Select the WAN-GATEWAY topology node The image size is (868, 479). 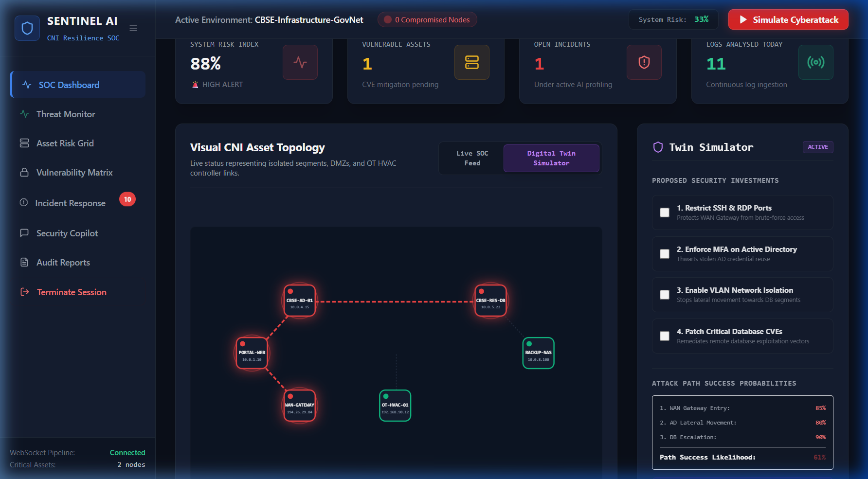(300, 406)
